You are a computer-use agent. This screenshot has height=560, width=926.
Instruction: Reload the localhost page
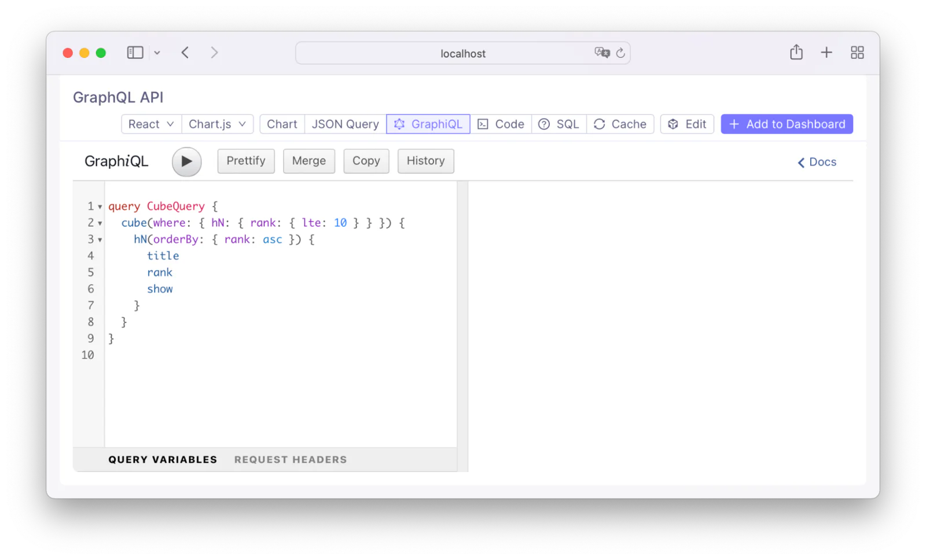[x=620, y=53]
